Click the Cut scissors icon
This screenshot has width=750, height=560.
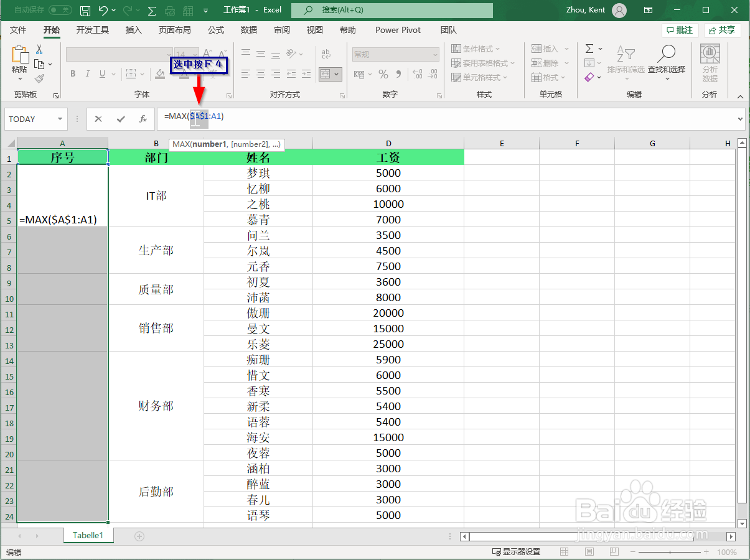(x=39, y=49)
